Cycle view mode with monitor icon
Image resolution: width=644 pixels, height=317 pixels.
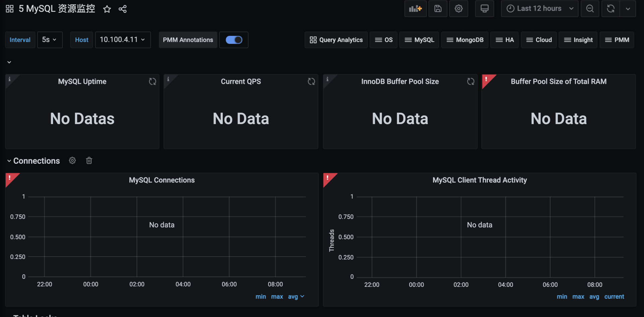pyautogui.click(x=484, y=9)
